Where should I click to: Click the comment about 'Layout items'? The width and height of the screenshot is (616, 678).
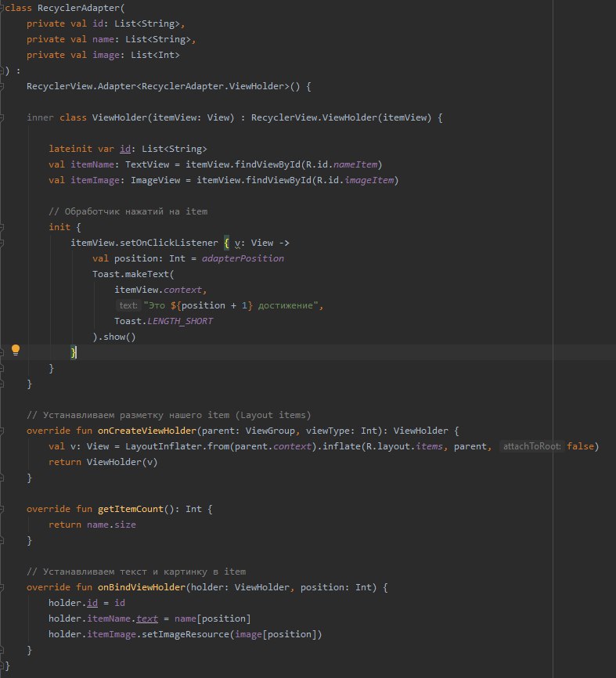point(168,415)
